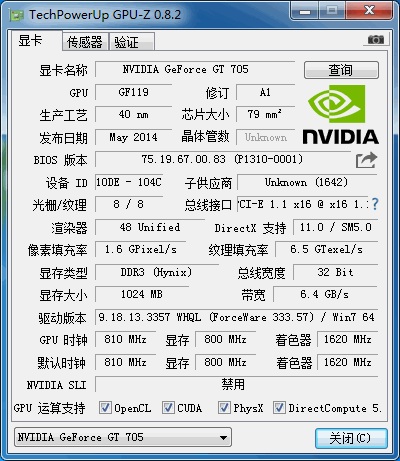
Task: Click the GPU-Z title bar app icon
Action: coord(16,15)
